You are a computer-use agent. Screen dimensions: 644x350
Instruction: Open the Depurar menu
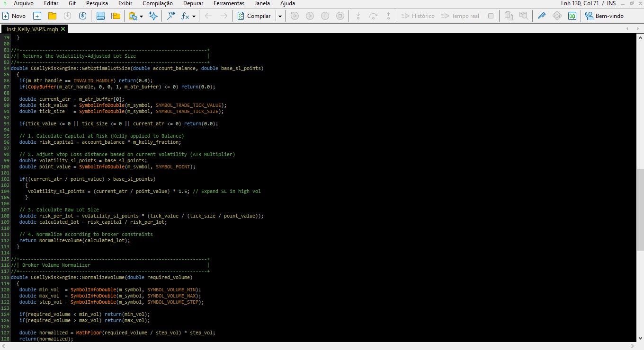coord(193,3)
